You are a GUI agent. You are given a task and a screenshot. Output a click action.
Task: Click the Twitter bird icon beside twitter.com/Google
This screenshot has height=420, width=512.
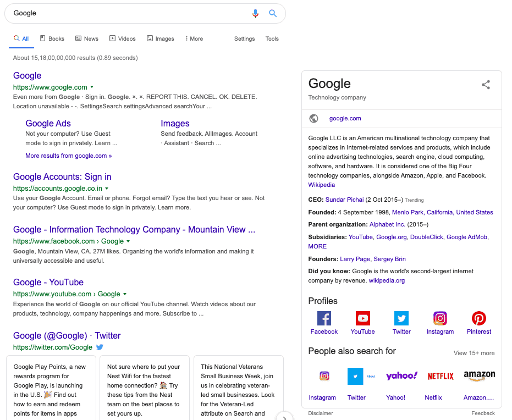click(100, 347)
